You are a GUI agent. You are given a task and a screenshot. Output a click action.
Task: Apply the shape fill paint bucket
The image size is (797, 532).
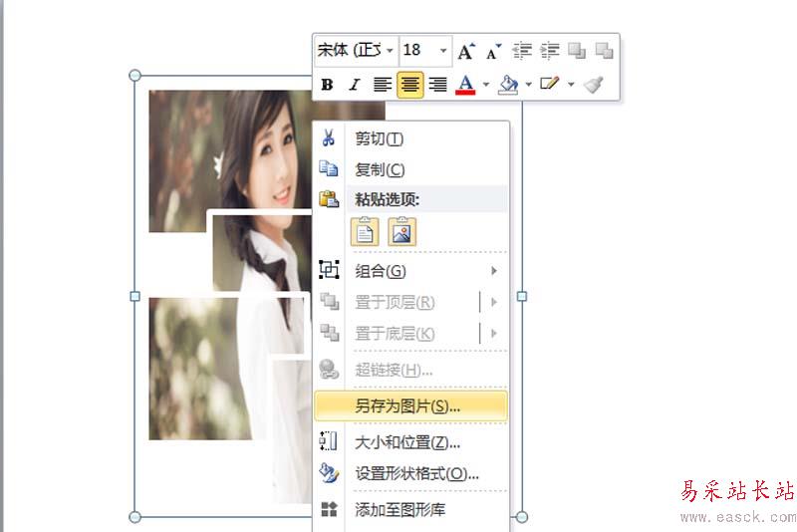(x=508, y=85)
